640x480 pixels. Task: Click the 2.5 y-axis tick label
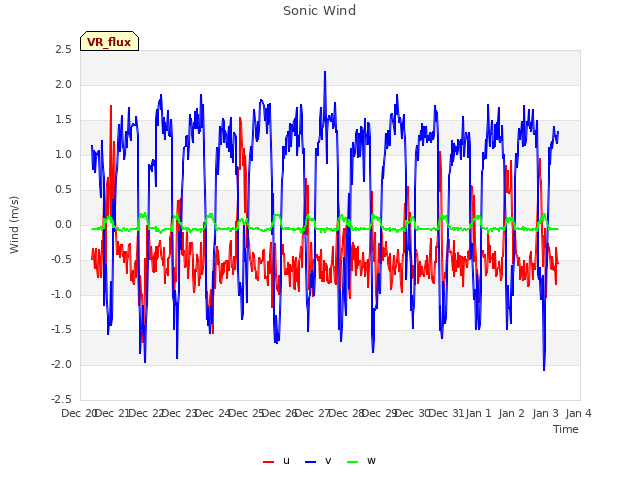(63, 50)
